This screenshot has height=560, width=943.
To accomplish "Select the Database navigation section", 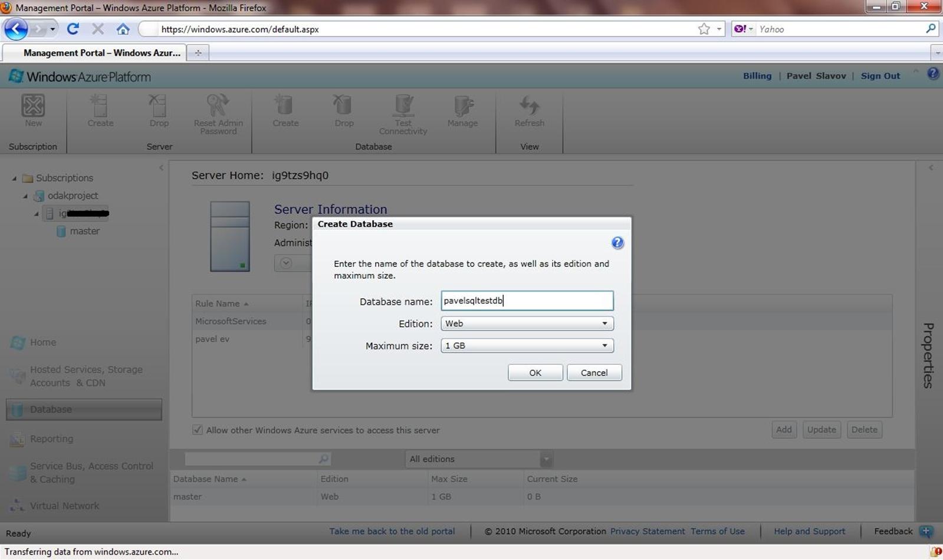I will [x=84, y=410].
